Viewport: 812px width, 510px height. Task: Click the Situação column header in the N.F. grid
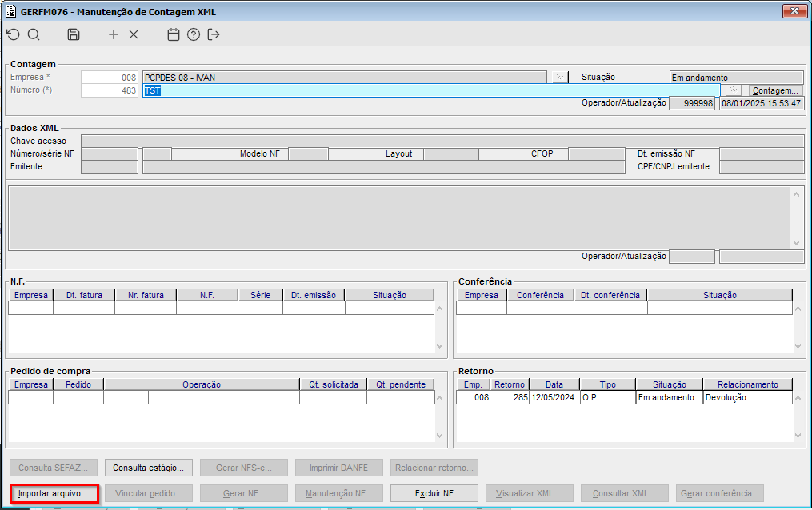coord(389,295)
